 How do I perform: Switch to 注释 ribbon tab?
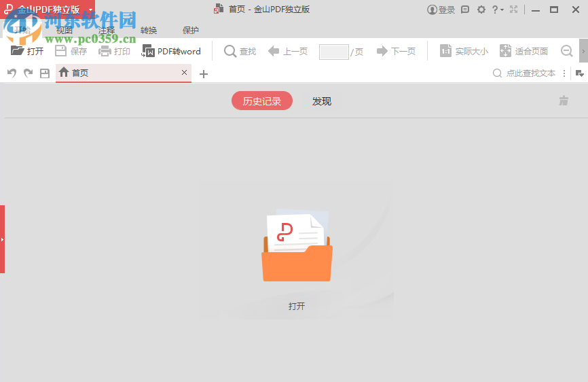[x=107, y=31]
